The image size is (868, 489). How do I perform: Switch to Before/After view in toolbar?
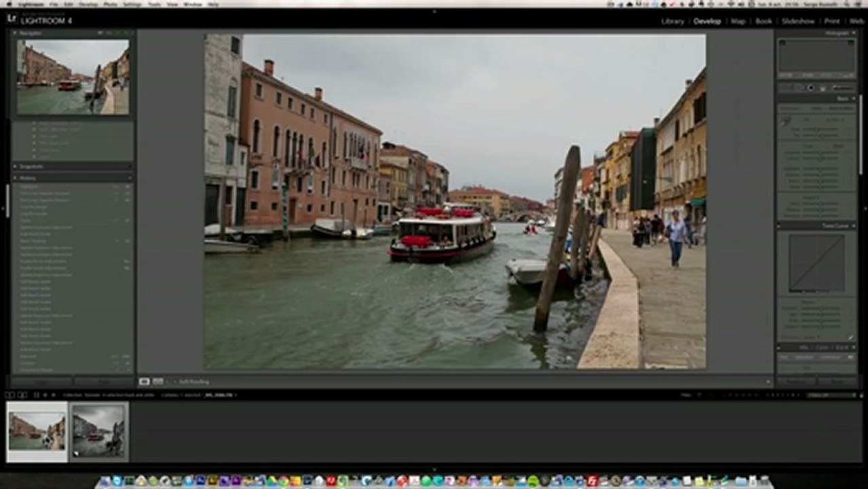tap(157, 382)
